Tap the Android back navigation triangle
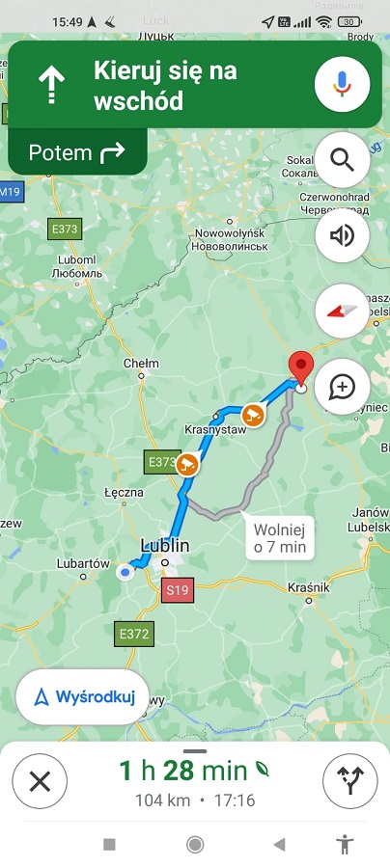 pyautogui.click(x=279, y=844)
